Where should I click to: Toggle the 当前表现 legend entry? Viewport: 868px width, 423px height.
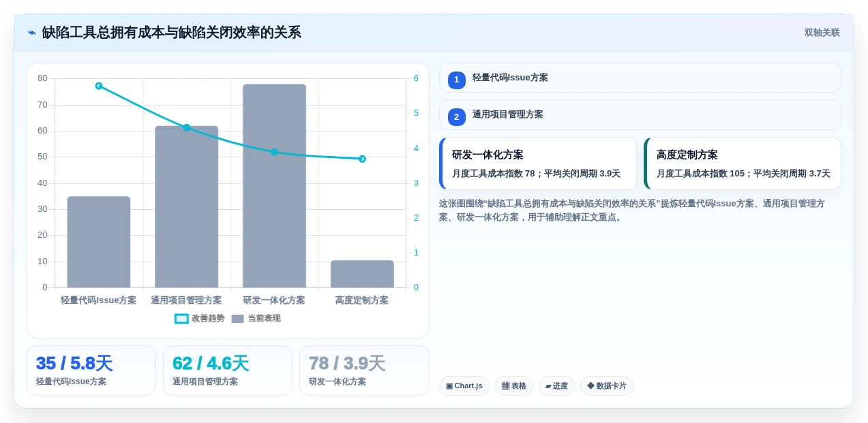256,318
